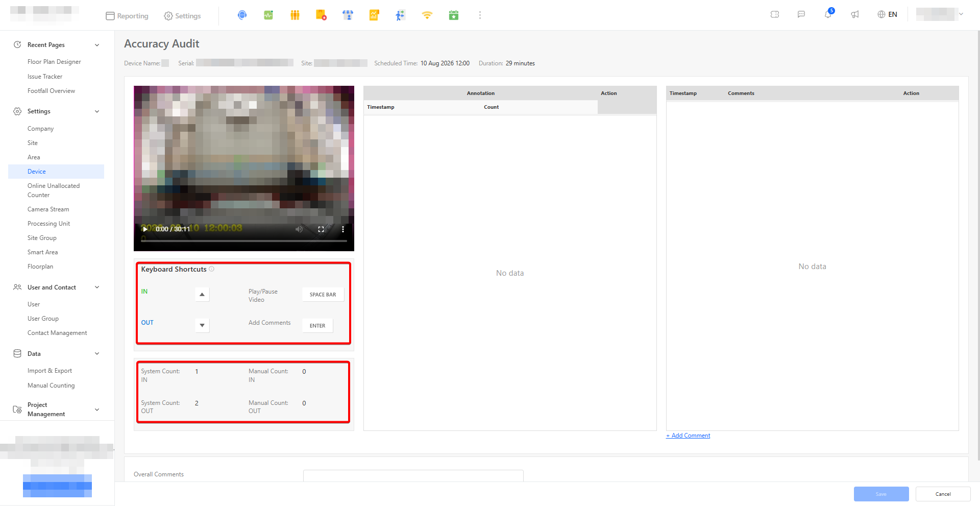980x506 pixels.
Task: Open the yellow Wi-Fi app icon
Action: 427,15
